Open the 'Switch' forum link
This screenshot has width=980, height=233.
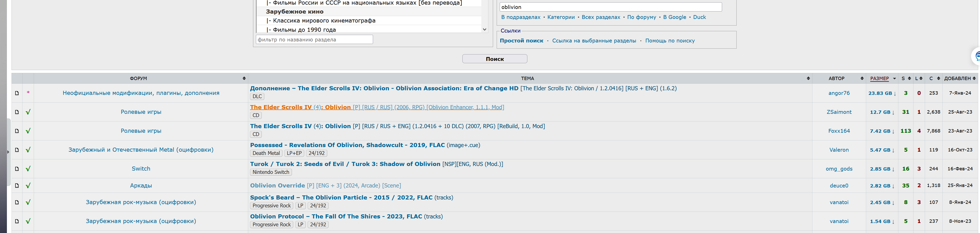click(x=141, y=169)
